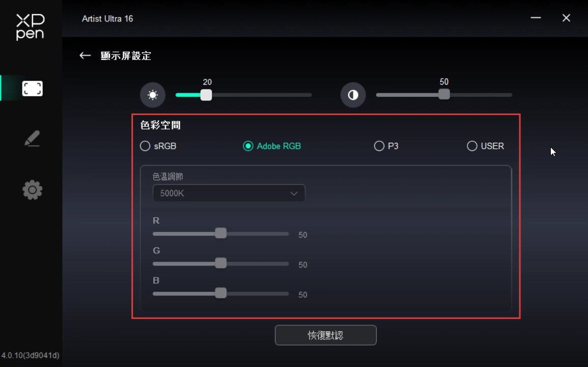Open the gear settings sidebar icon
The image size is (588, 367).
tap(32, 190)
